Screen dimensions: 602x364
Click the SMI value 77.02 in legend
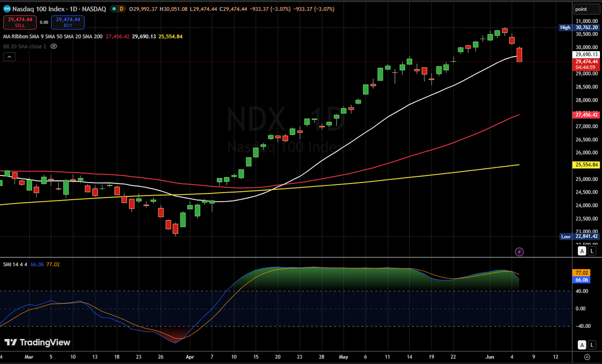[53, 264]
